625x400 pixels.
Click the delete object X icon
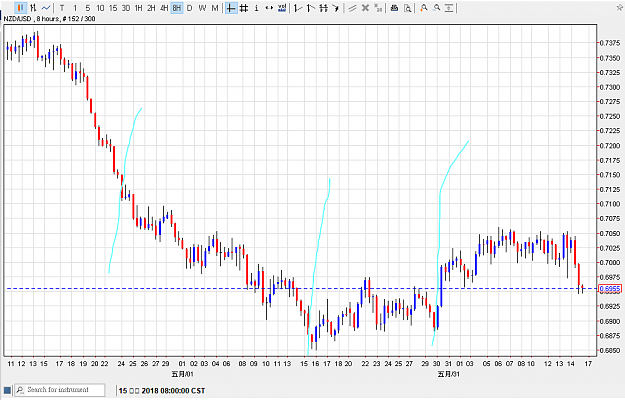click(365, 8)
